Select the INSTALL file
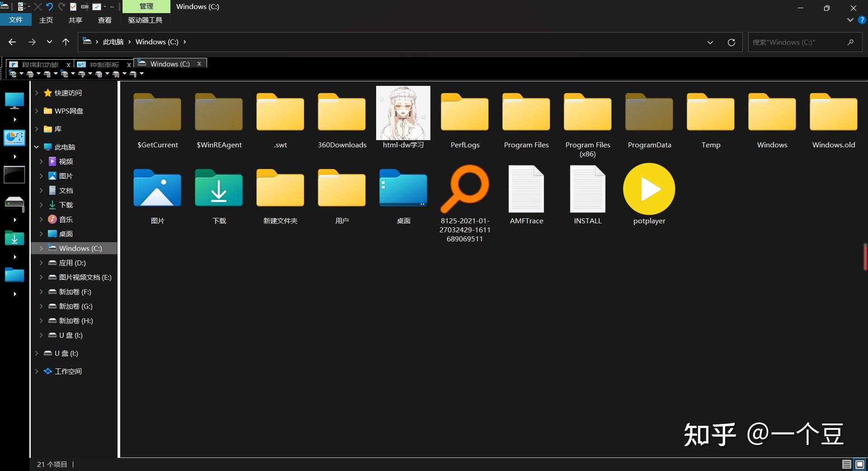The height and width of the screenshot is (471, 868). tap(588, 195)
